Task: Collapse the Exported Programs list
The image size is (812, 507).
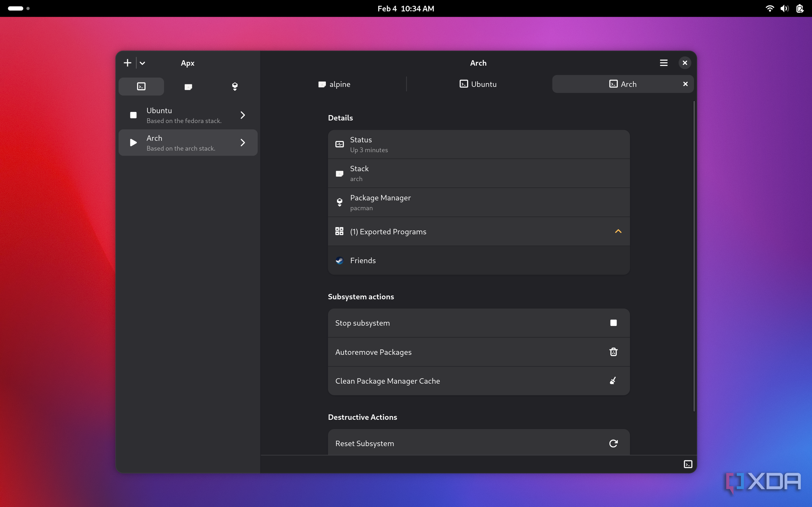Action: 618,231
